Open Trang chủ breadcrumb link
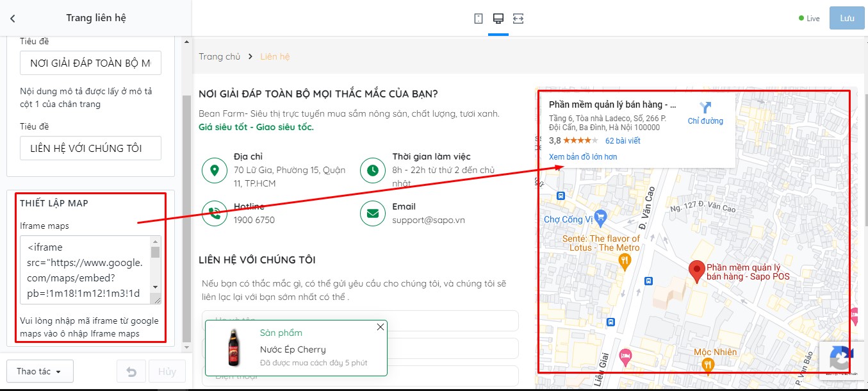868x391 pixels. click(220, 56)
